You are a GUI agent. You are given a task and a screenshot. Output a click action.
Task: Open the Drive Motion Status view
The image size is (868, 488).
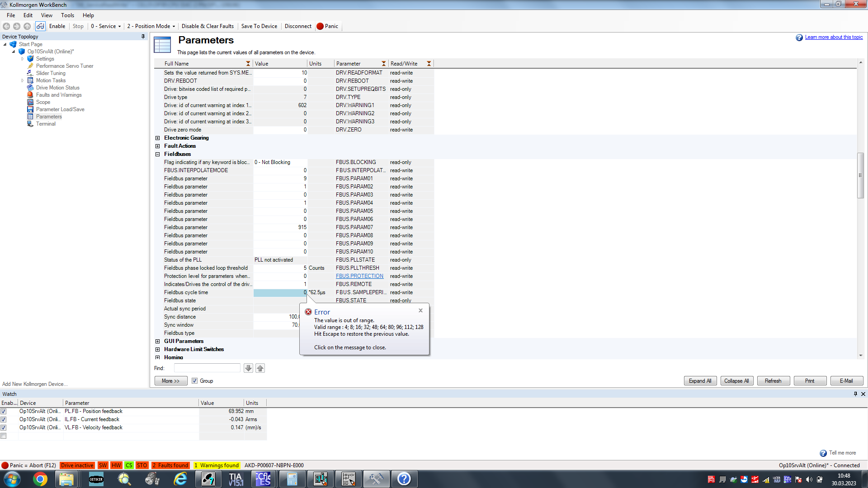(57, 88)
